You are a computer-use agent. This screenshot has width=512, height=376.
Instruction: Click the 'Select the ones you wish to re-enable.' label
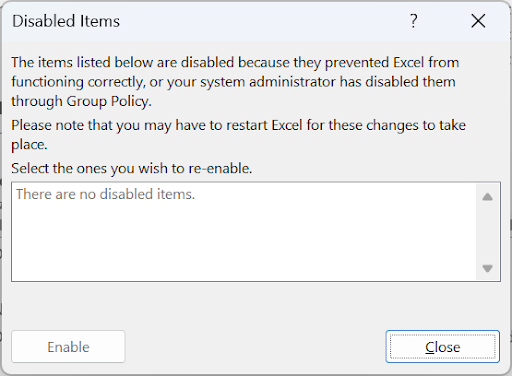[x=132, y=168]
